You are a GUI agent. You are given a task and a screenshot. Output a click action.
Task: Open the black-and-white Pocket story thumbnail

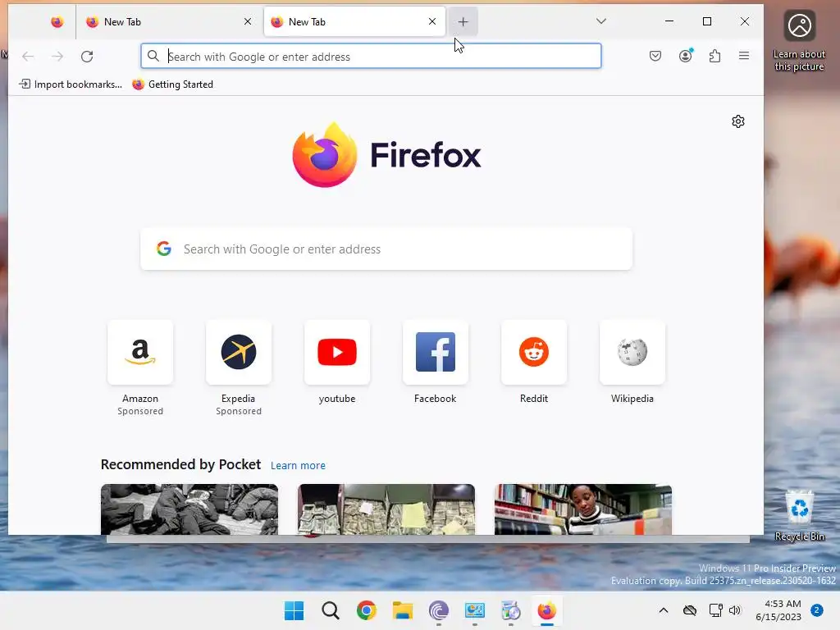coord(189,509)
